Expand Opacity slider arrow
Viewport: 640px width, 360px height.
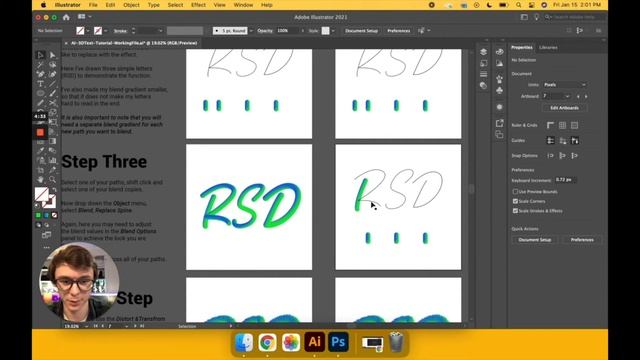[x=302, y=31]
